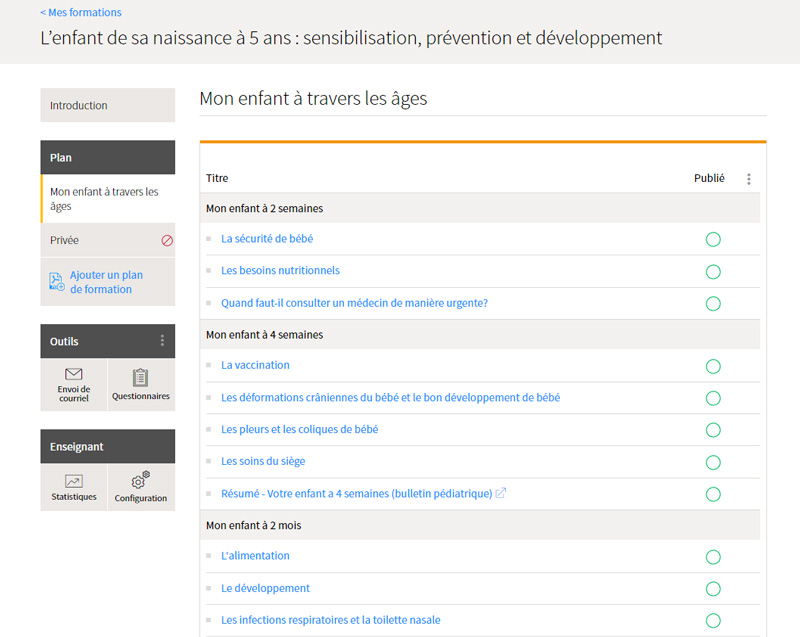Toggle published status for La sécurité de bébé
This screenshot has width=800, height=637.
tap(713, 239)
